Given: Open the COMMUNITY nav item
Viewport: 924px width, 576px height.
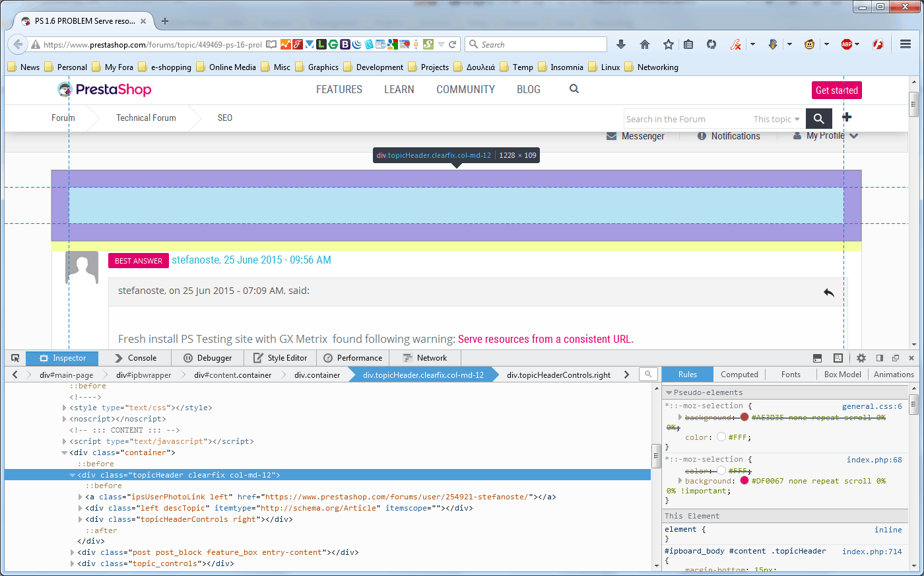Looking at the screenshot, I should coord(465,89).
